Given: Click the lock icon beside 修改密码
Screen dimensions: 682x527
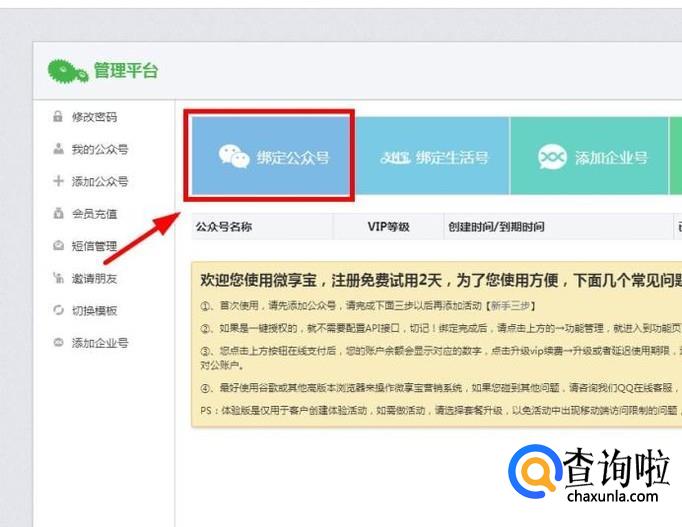Looking at the screenshot, I should point(57,117).
